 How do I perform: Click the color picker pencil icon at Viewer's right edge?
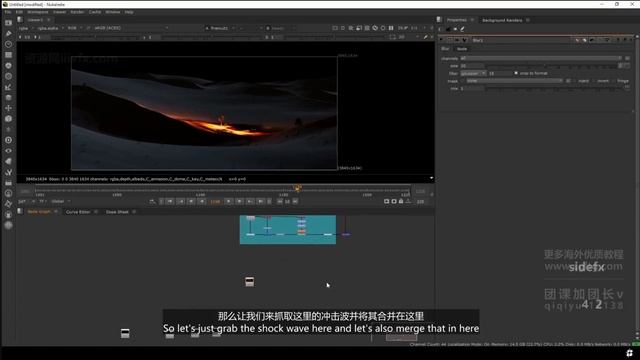[x=425, y=37]
